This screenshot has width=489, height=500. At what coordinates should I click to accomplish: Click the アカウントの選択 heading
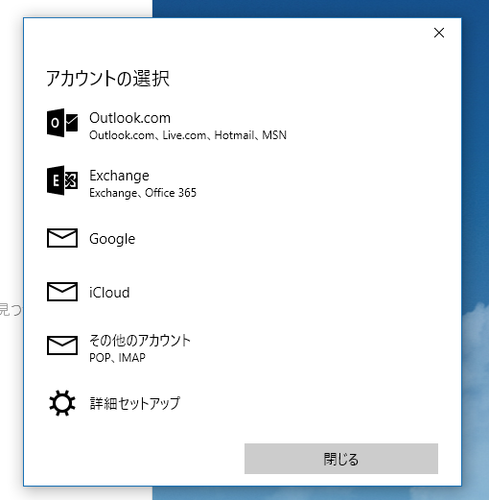tap(108, 79)
